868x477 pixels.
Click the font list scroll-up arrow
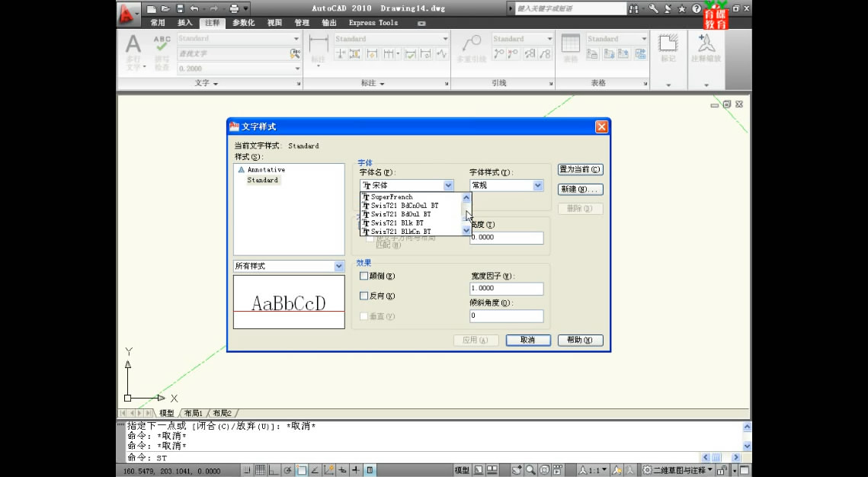(x=466, y=197)
